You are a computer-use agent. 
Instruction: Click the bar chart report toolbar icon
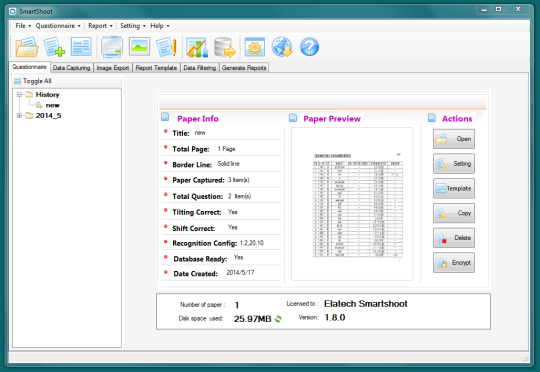point(197,47)
